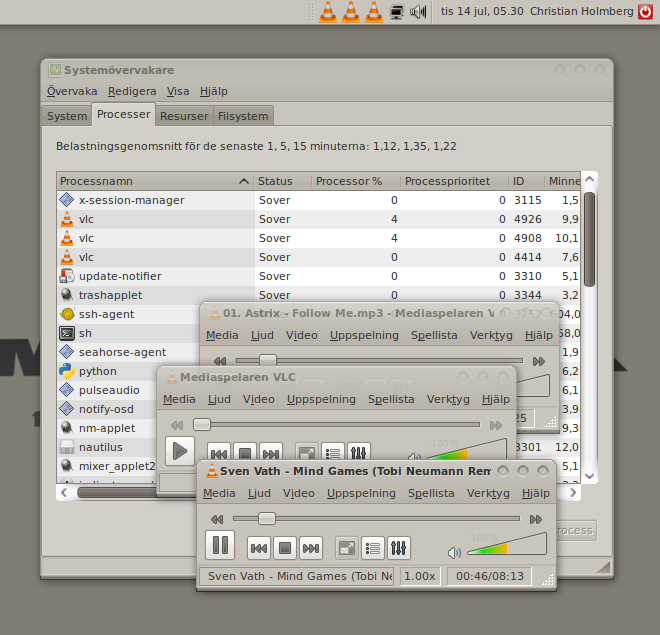660x635 pixels.
Task: Click the 1.00x playback speed field
Action: pyautogui.click(x=420, y=576)
